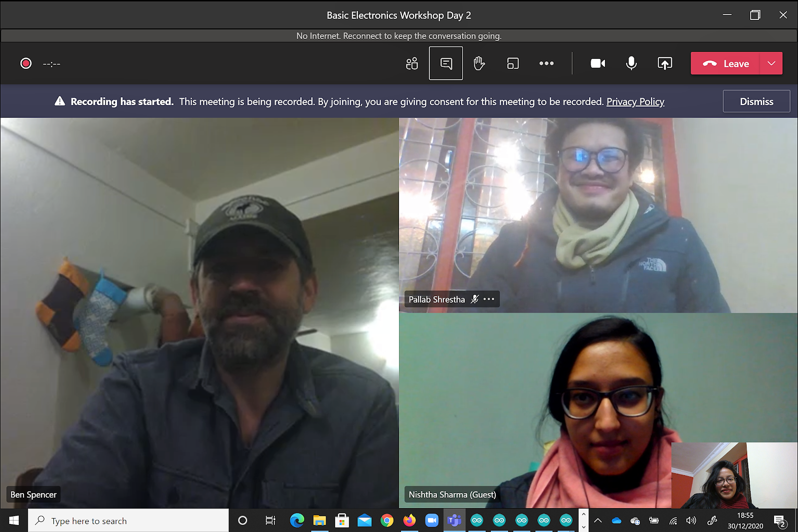Open the share content tray
This screenshot has height=532, width=798.
pyautogui.click(x=665, y=63)
